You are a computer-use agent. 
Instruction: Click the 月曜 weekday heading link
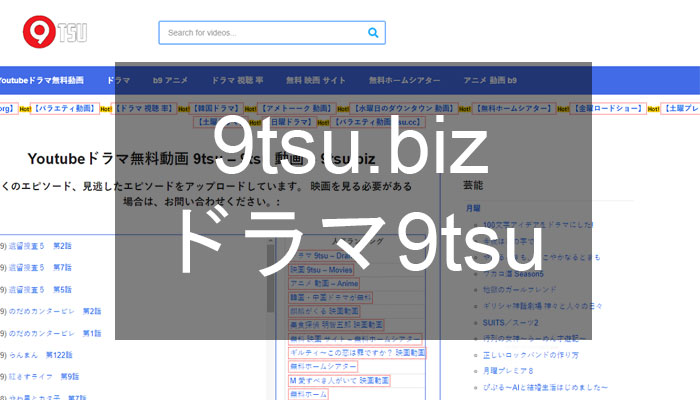(473, 208)
